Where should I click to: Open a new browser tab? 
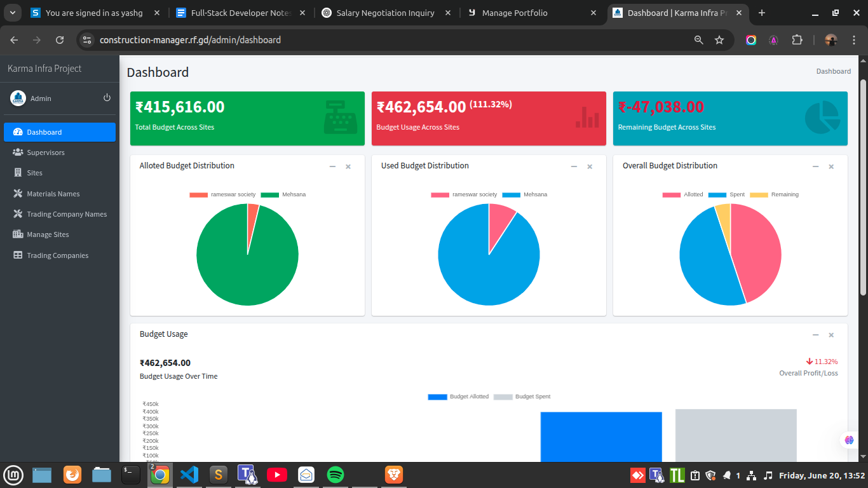(x=762, y=13)
